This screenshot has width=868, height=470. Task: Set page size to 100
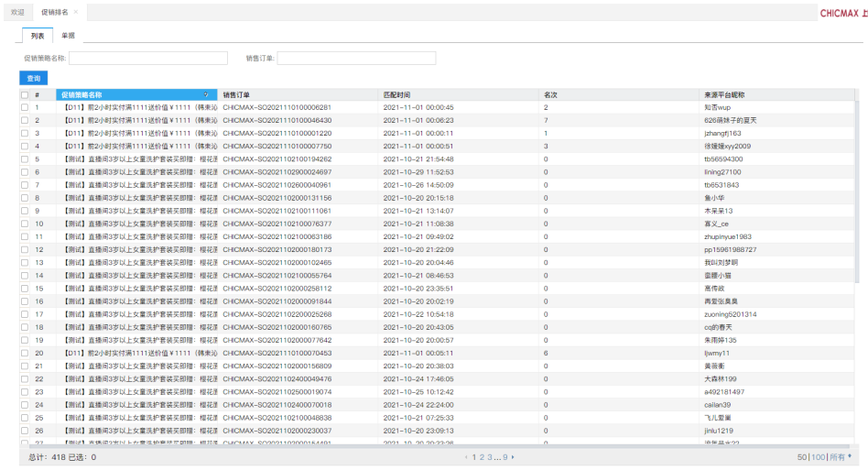point(819,457)
